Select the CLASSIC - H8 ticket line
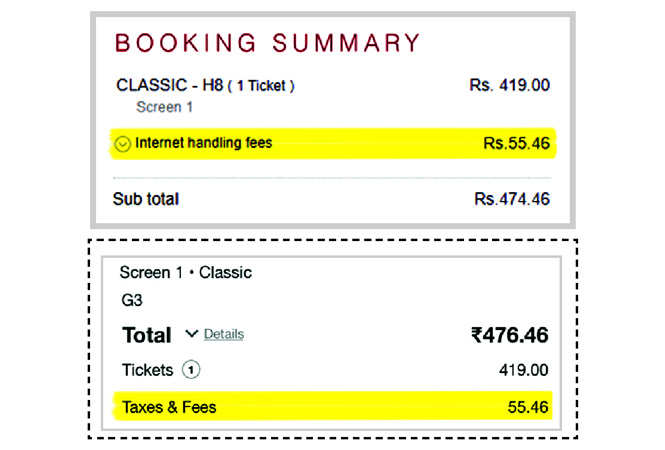 point(205,86)
